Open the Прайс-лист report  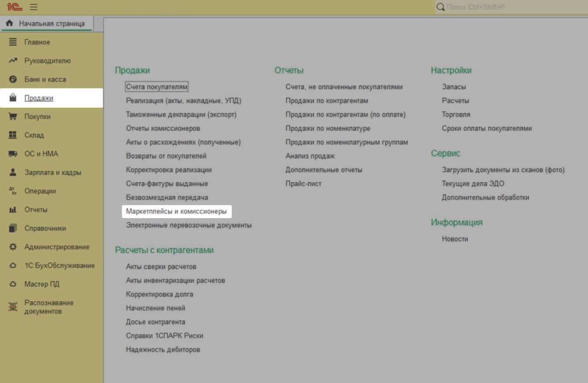click(x=304, y=183)
